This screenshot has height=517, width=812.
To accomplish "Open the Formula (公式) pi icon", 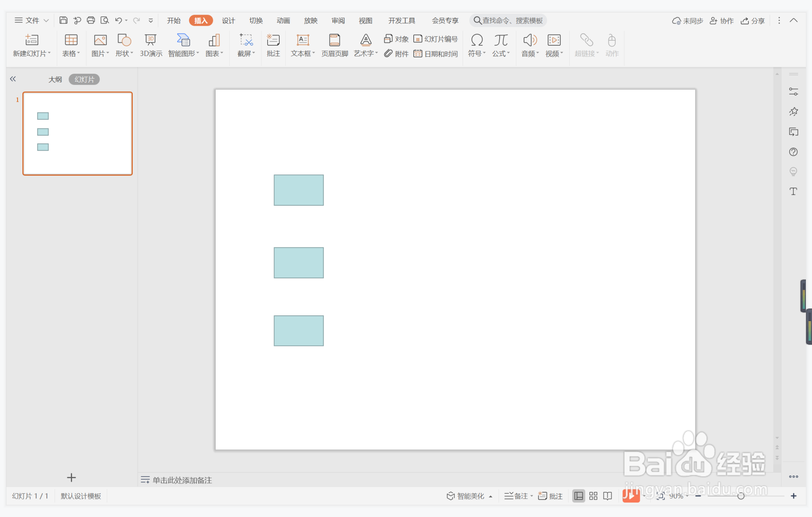I will [500, 40].
